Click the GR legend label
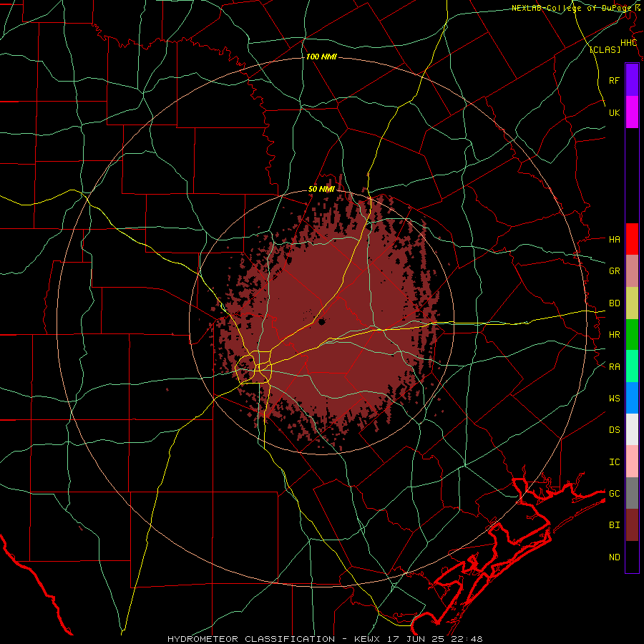 pos(614,270)
